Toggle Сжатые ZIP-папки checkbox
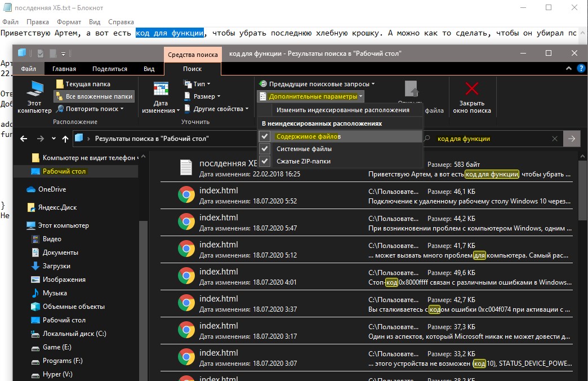This screenshot has height=381, width=588. pos(265,161)
